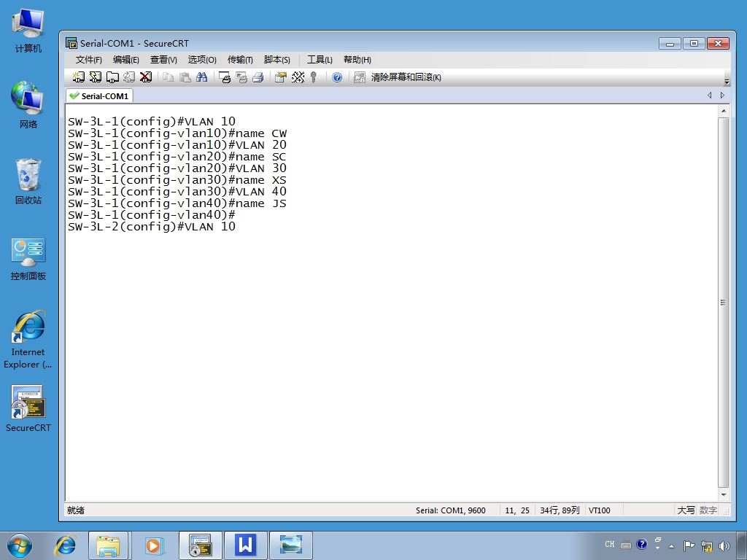Click the tab scroll right arrow

pos(723,96)
